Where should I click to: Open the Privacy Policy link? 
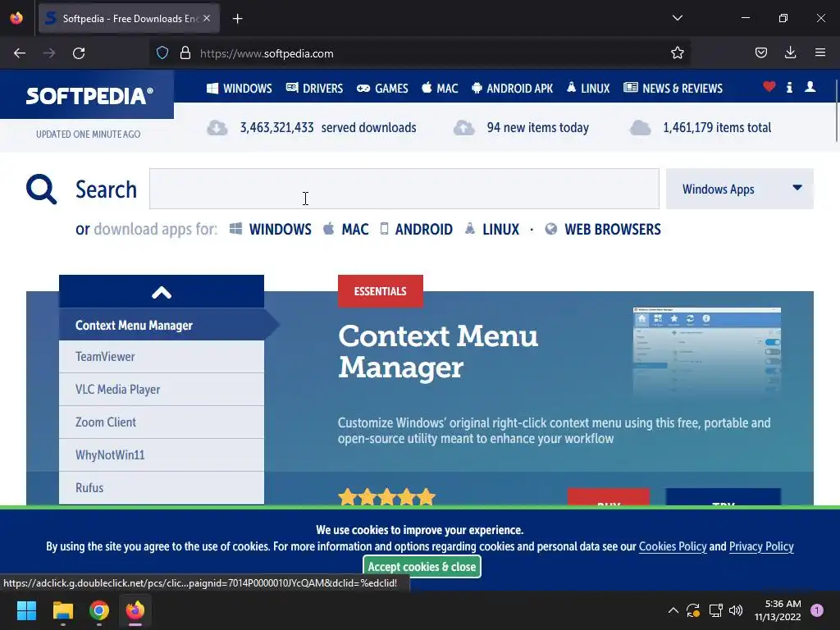coord(761,546)
